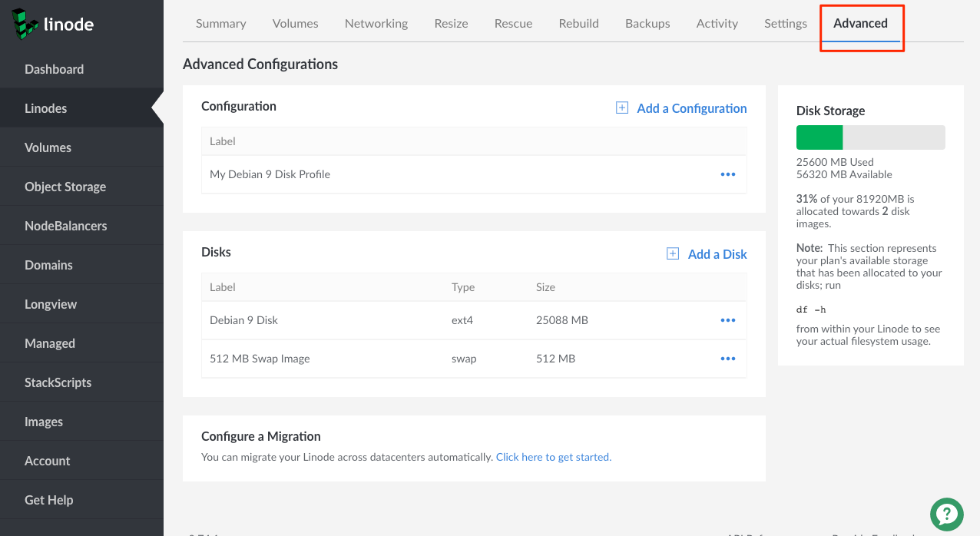Go to StackScripts in the sidebar
This screenshot has height=536, width=980.
(x=58, y=382)
